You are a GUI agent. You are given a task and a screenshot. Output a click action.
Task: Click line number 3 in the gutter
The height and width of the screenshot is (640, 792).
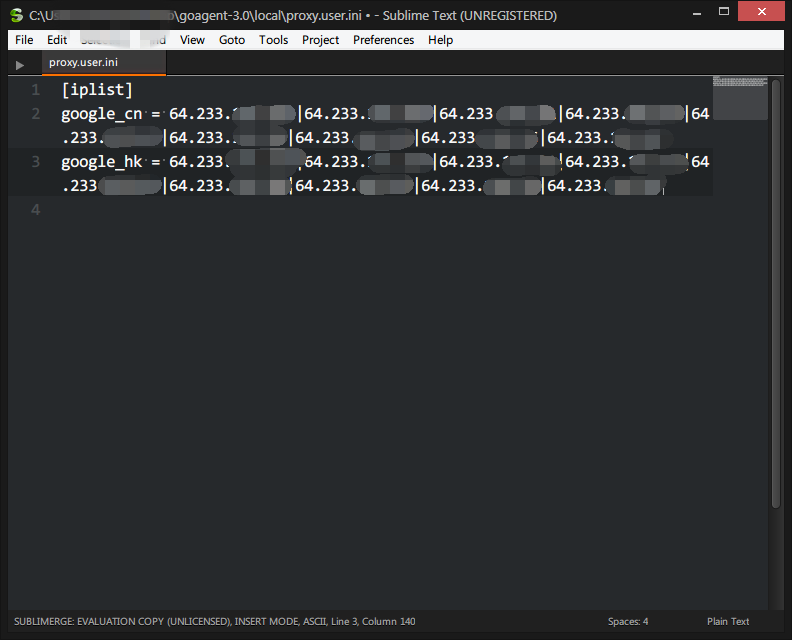[x=35, y=162]
